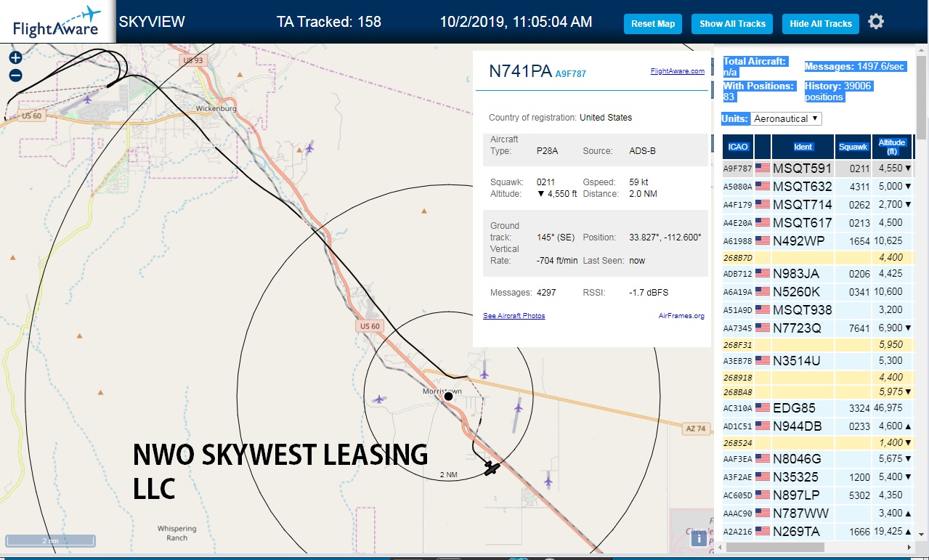Select the N7723Q aircraft row

coord(817,328)
